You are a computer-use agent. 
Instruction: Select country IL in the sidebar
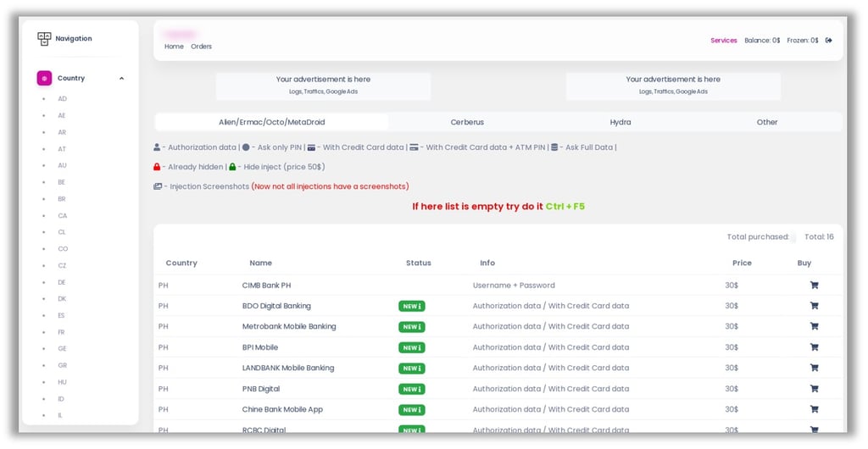[x=60, y=415]
